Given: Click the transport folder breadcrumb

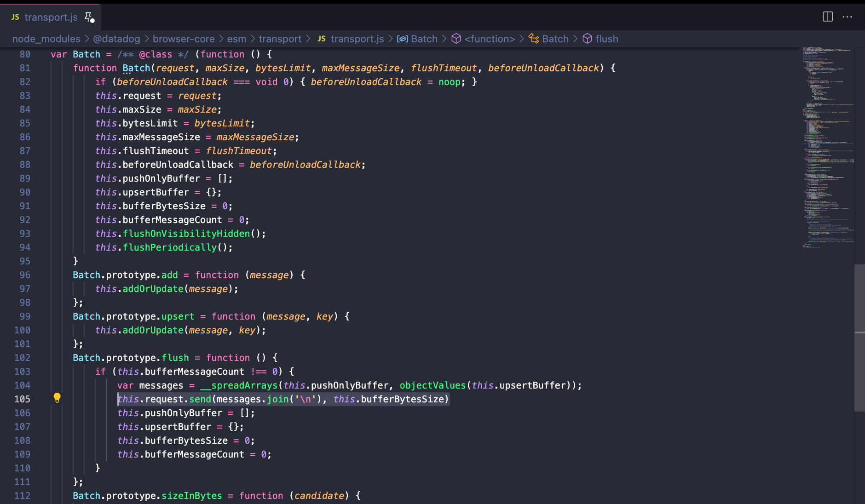Looking at the screenshot, I should pos(280,39).
